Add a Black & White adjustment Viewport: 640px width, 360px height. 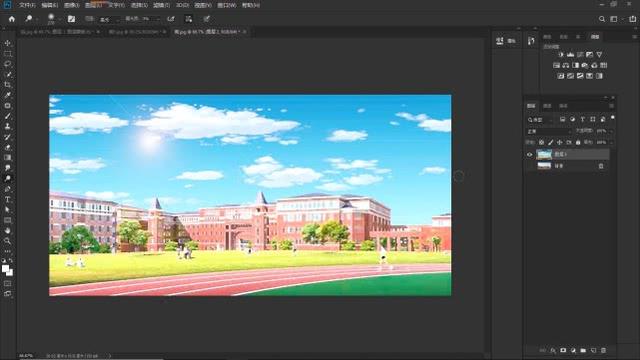click(576, 65)
